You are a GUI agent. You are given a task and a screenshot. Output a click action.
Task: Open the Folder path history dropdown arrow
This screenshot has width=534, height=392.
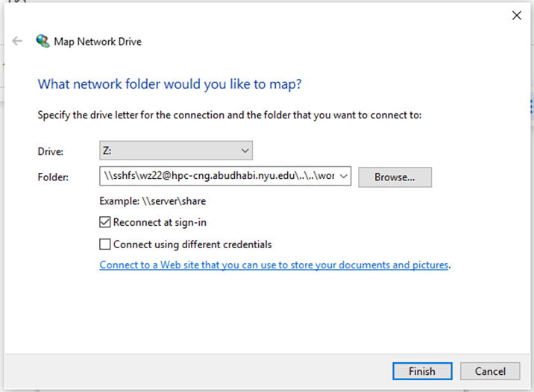pyautogui.click(x=344, y=177)
